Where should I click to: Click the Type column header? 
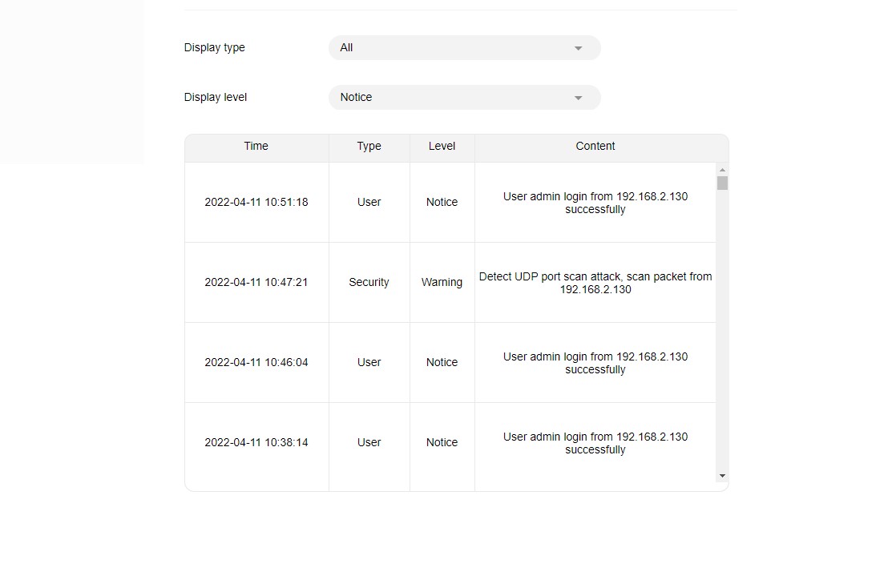(369, 147)
